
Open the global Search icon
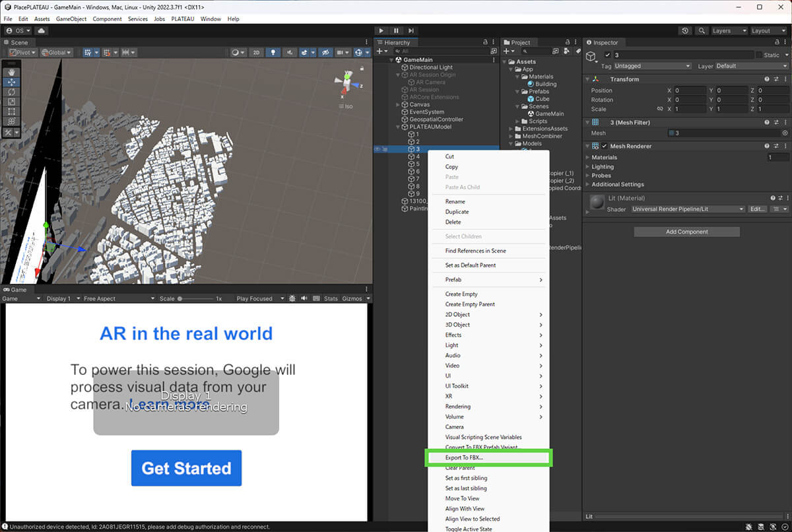(x=701, y=30)
